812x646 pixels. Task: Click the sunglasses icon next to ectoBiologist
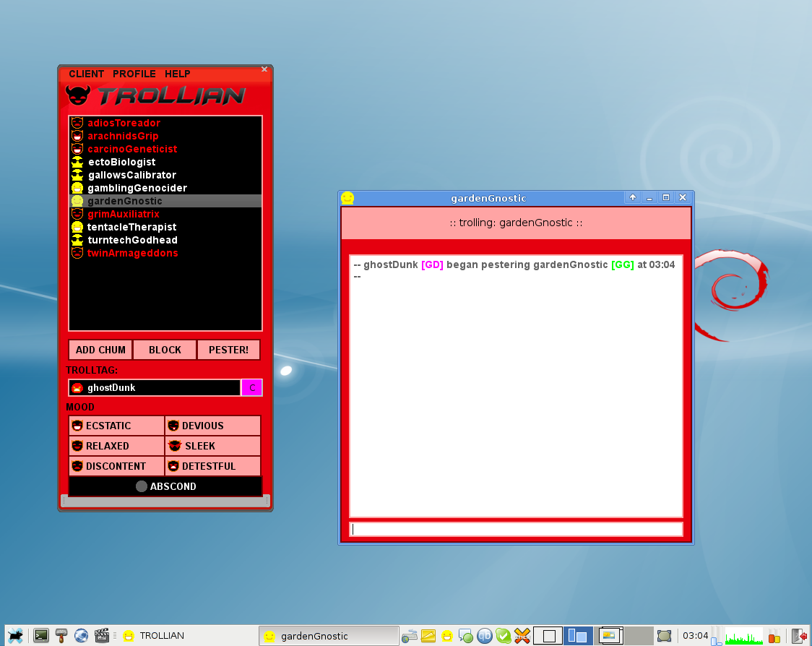[77, 163]
